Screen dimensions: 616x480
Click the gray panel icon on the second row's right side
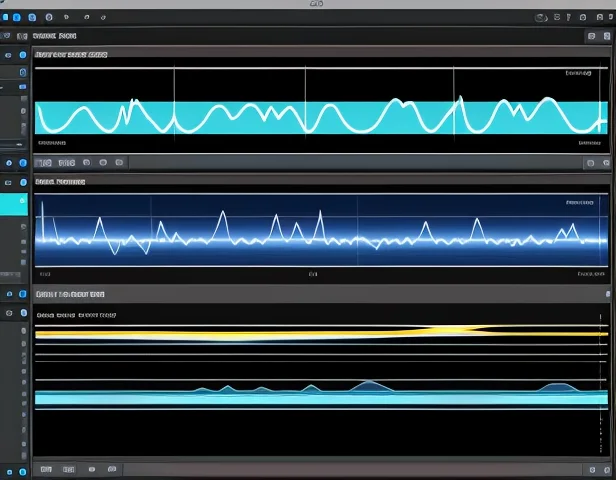point(592,36)
